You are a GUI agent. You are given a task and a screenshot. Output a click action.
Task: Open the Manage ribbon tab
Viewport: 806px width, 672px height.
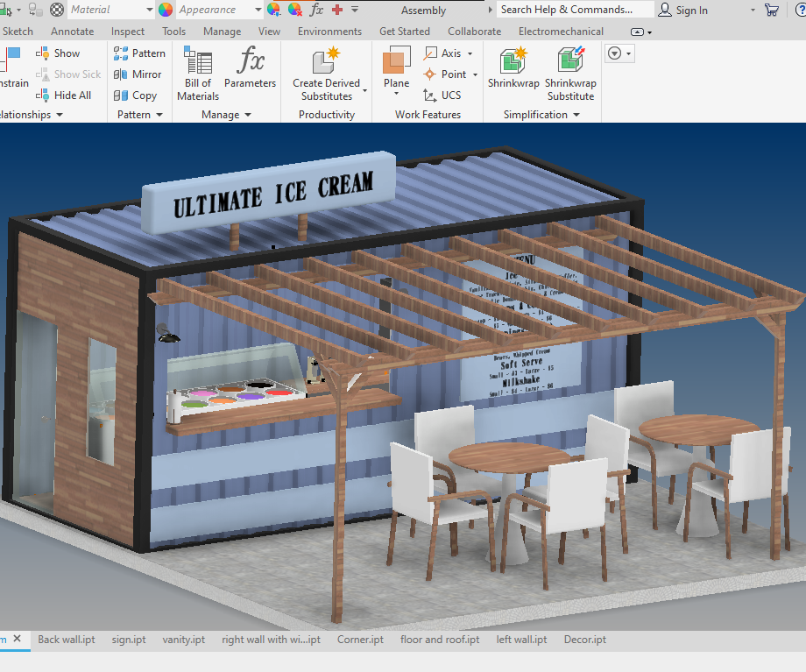222,32
